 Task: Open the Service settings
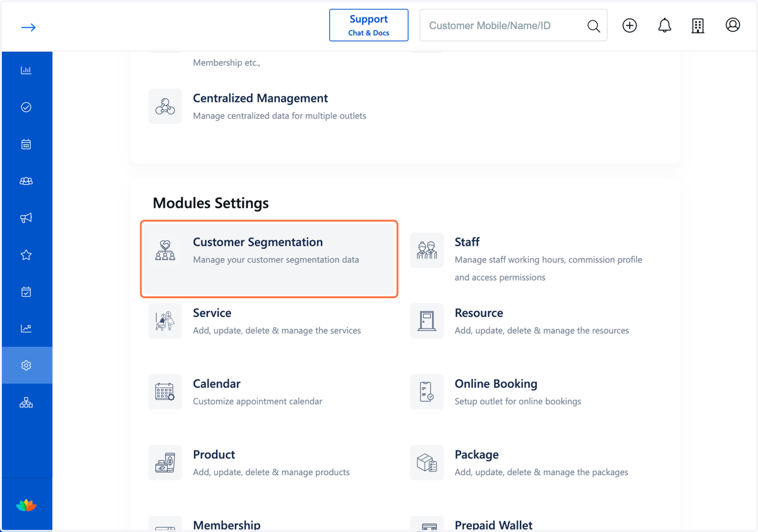click(x=212, y=313)
